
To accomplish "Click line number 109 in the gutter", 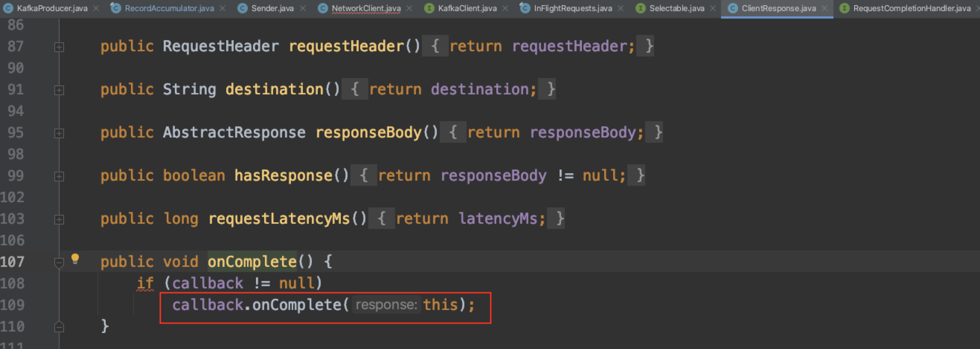I will pyautogui.click(x=13, y=305).
